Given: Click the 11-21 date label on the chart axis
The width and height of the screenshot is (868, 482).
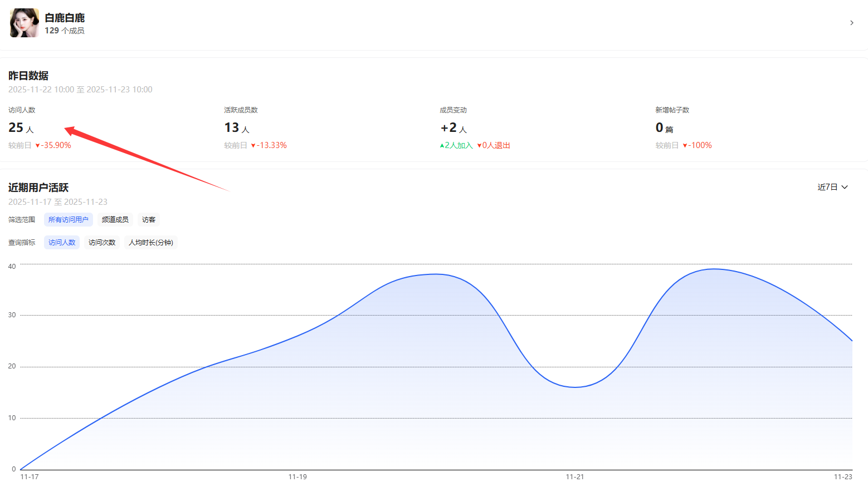Looking at the screenshot, I should [x=574, y=476].
